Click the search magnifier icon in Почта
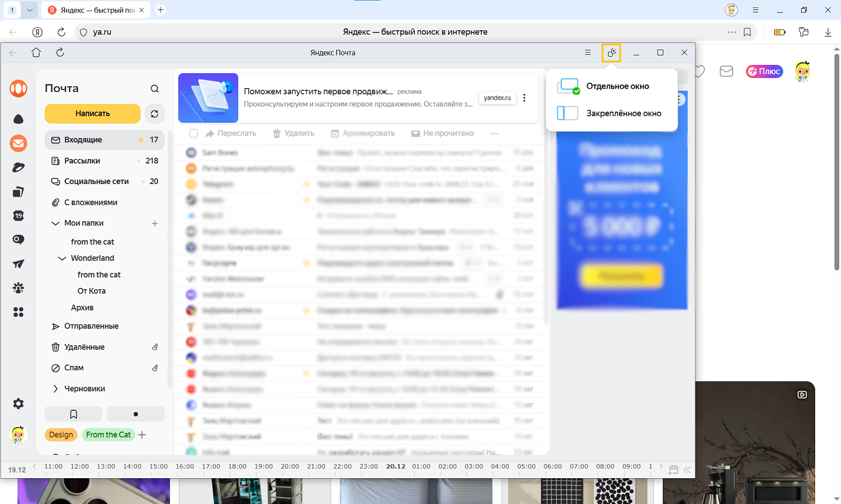The height and width of the screenshot is (504, 841). (x=155, y=89)
